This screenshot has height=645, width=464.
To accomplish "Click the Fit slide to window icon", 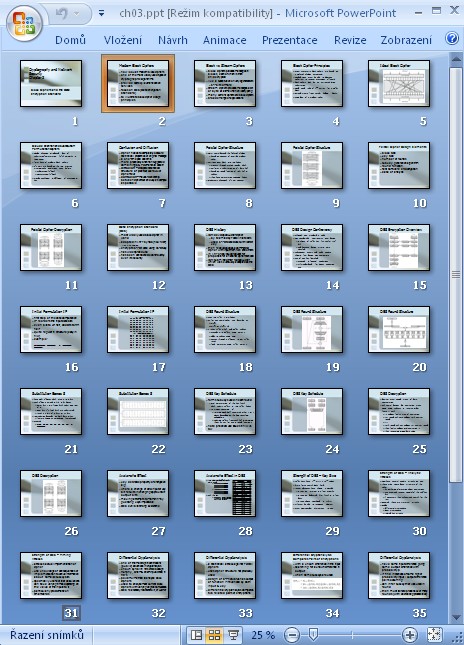I will pyautogui.click(x=435, y=635).
